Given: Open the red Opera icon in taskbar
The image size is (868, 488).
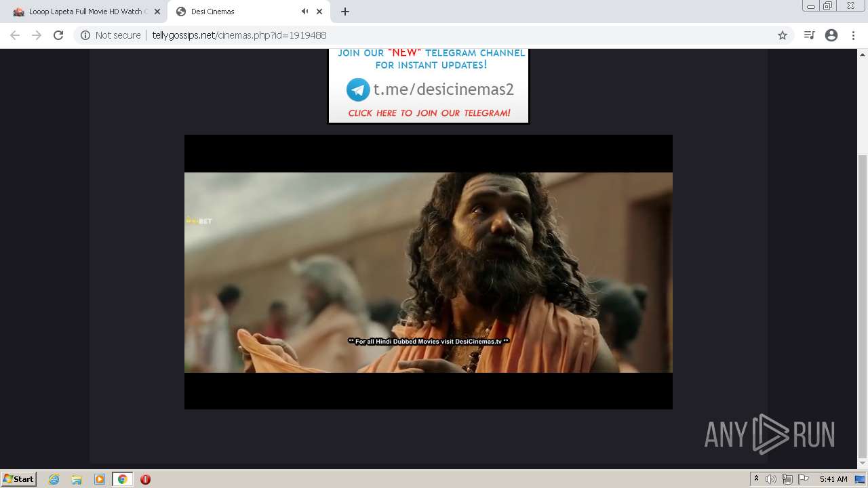Looking at the screenshot, I should click(x=145, y=479).
